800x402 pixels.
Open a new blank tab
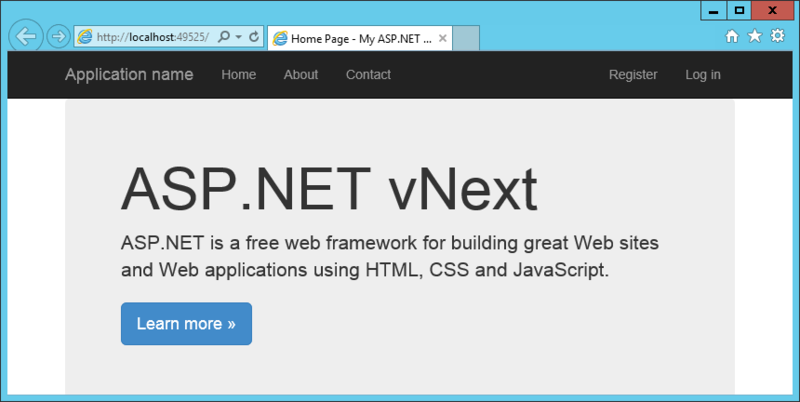coord(466,38)
